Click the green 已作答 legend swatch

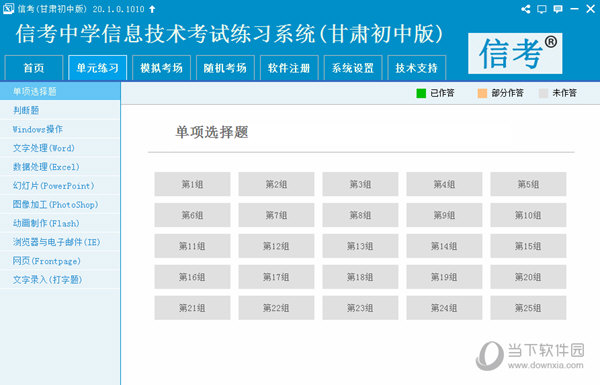pyautogui.click(x=421, y=93)
